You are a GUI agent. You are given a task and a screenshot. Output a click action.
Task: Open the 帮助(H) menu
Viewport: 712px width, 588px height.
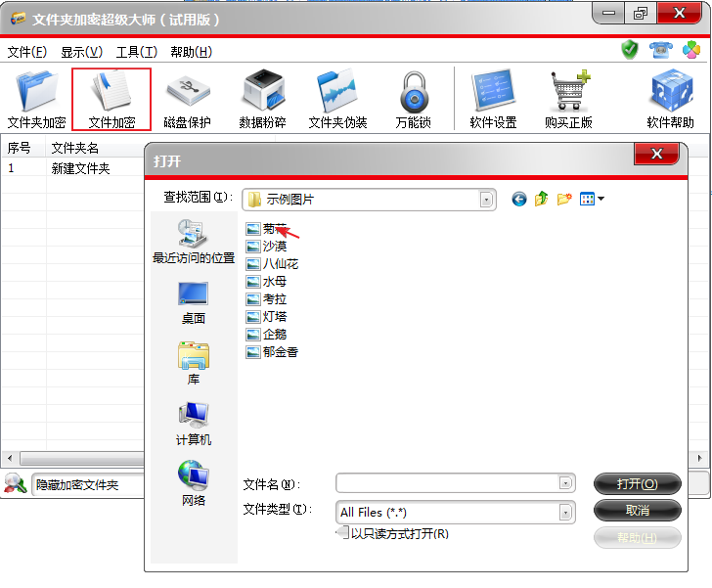191,52
